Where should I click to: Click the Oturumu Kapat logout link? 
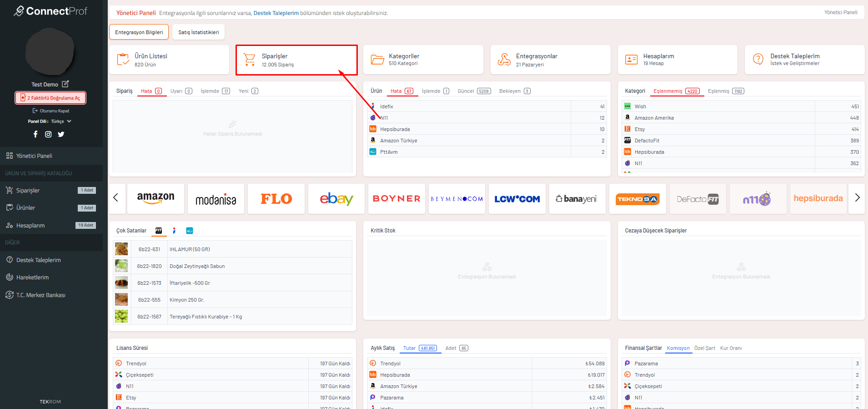click(x=51, y=111)
